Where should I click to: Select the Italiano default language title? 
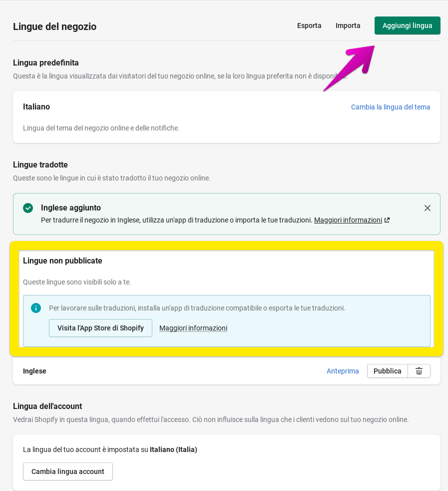tap(36, 106)
